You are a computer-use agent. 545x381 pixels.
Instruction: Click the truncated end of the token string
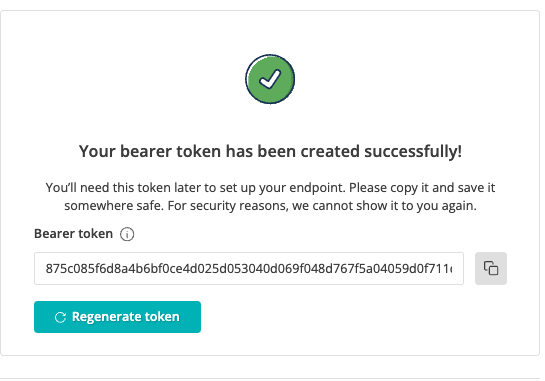(x=443, y=269)
